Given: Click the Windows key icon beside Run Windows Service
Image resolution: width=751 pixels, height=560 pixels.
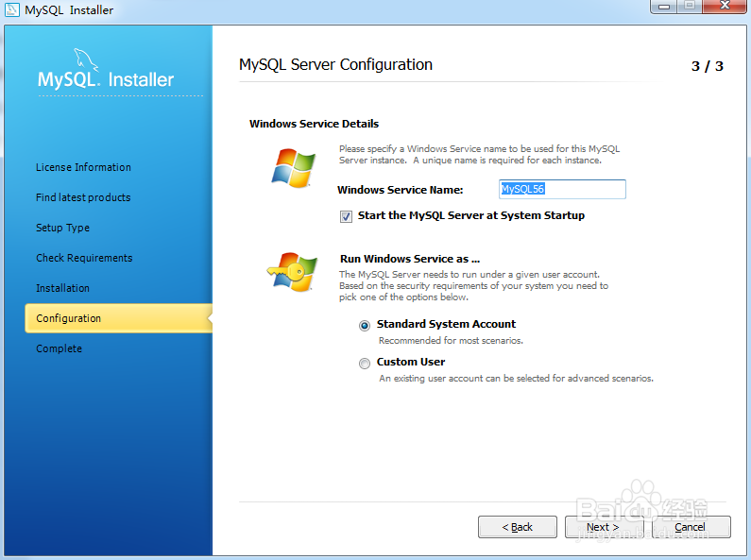Looking at the screenshot, I should click(293, 271).
